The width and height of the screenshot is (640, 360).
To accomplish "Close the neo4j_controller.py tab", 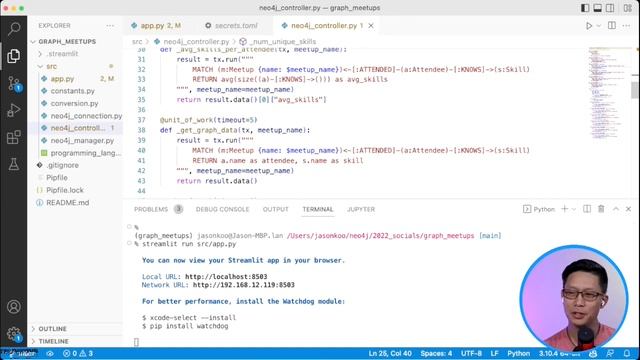I will (371, 26).
